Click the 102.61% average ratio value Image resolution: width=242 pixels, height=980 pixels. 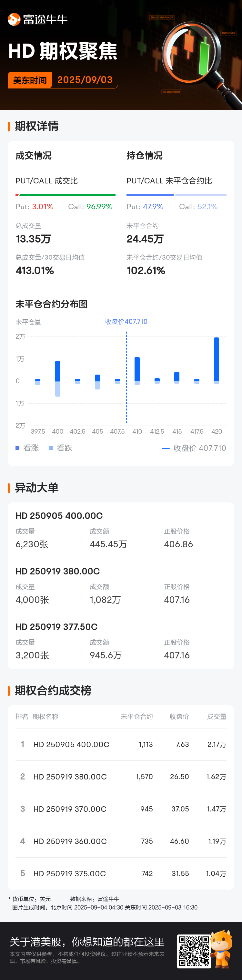pos(146,271)
